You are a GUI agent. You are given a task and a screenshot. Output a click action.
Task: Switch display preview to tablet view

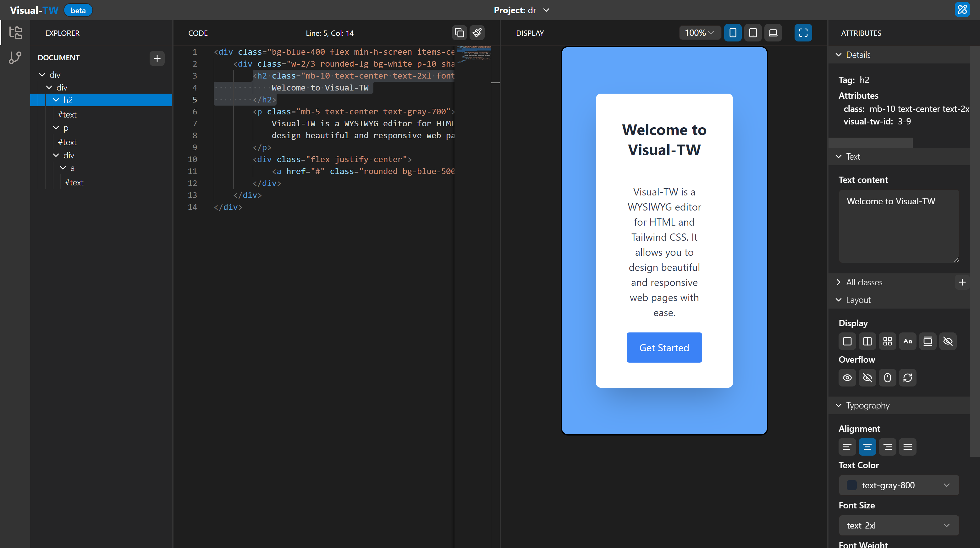pyautogui.click(x=753, y=33)
